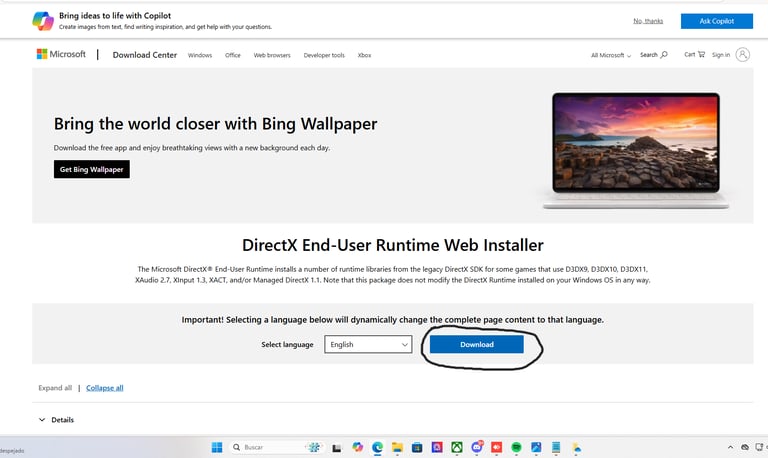Screen dimensions: 768x458
Task: Open Task View on the taskbar
Action: click(x=336, y=448)
